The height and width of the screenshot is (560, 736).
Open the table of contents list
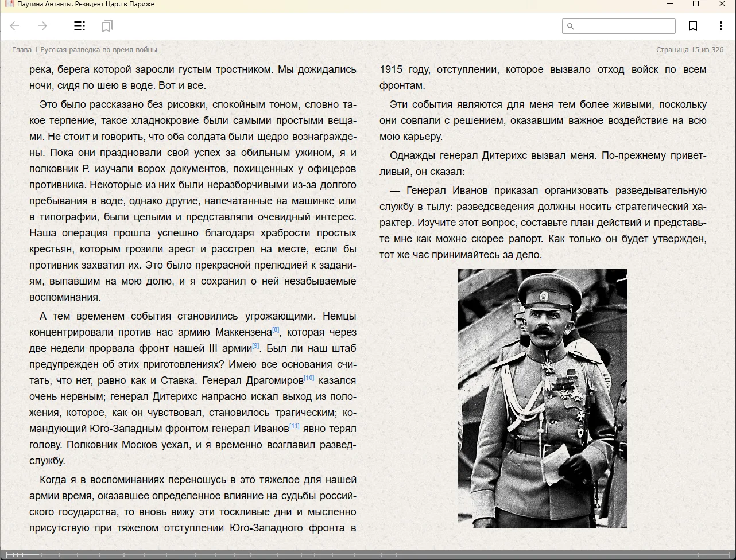[80, 26]
